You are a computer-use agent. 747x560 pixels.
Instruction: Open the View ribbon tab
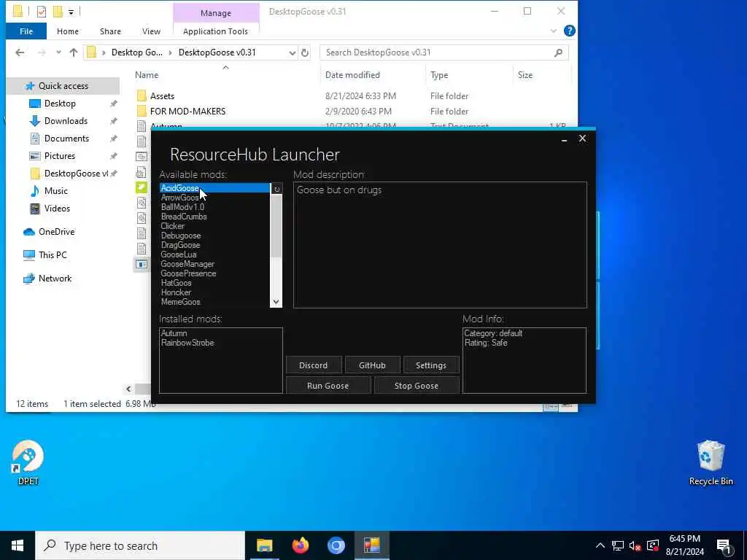point(151,31)
